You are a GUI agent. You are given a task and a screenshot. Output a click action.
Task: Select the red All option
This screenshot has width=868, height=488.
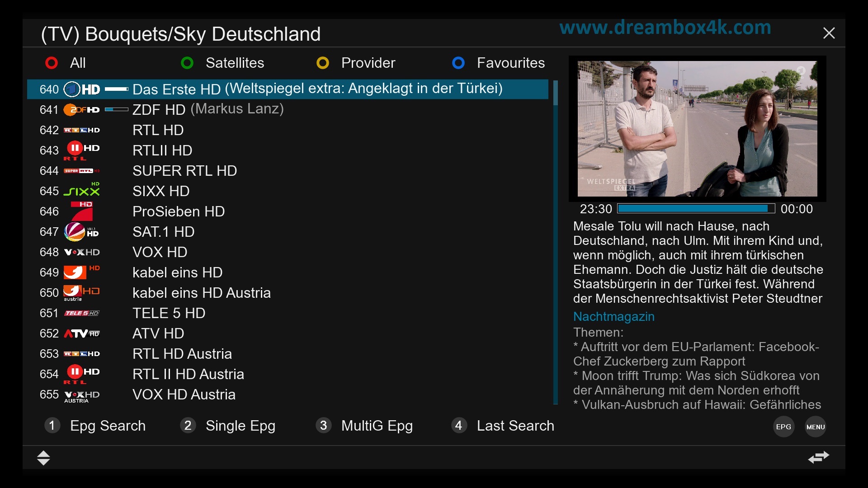66,63
